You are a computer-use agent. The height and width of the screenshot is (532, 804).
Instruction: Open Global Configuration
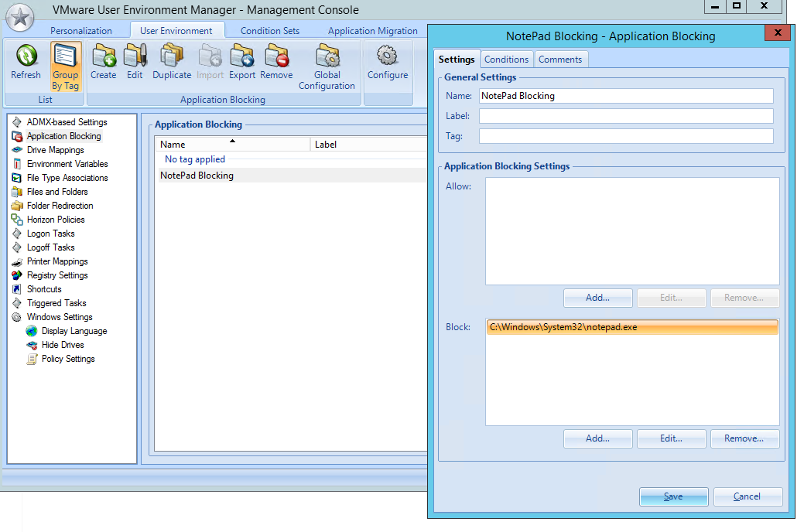coord(327,67)
